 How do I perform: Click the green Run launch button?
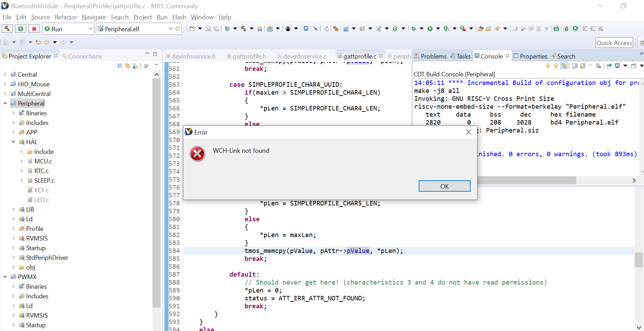21,29
